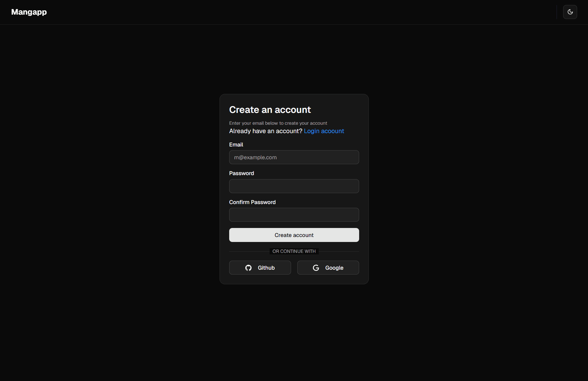Switch theme using the moon button
This screenshot has width=588, height=381.
pyautogui.click(x=570, y=12)
